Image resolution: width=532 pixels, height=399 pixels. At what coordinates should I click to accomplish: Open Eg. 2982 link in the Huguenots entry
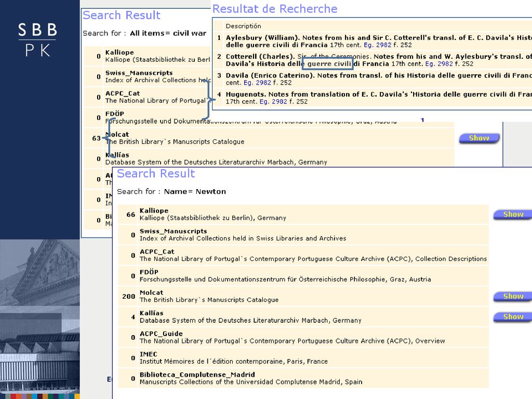click(x=273, y=101)
